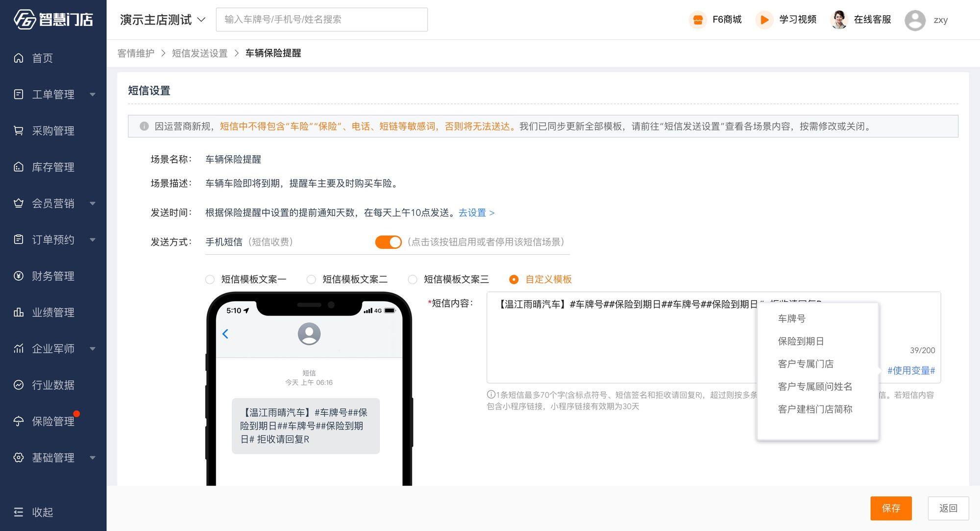Click the 39/200 character counter
The width and height of the screenshot is (980, 531).
922,350
